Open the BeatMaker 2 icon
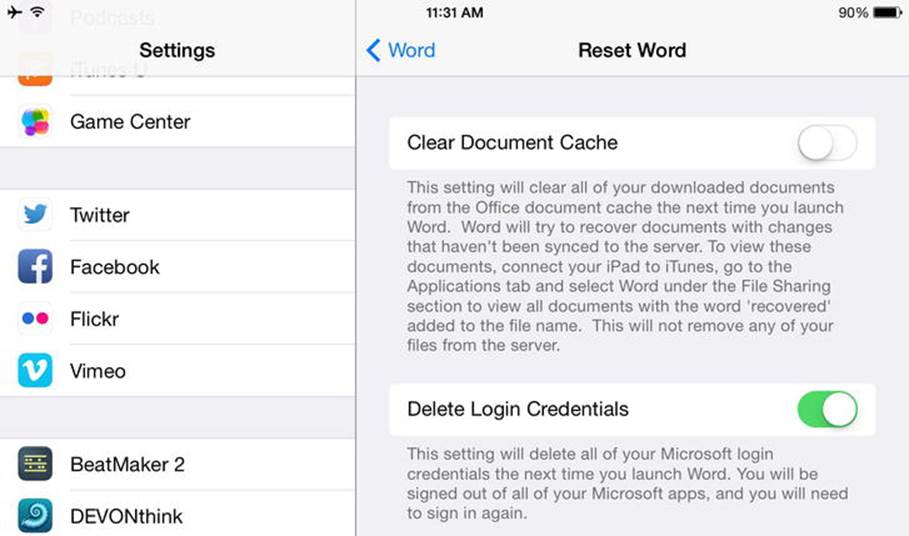 (35, 464)
